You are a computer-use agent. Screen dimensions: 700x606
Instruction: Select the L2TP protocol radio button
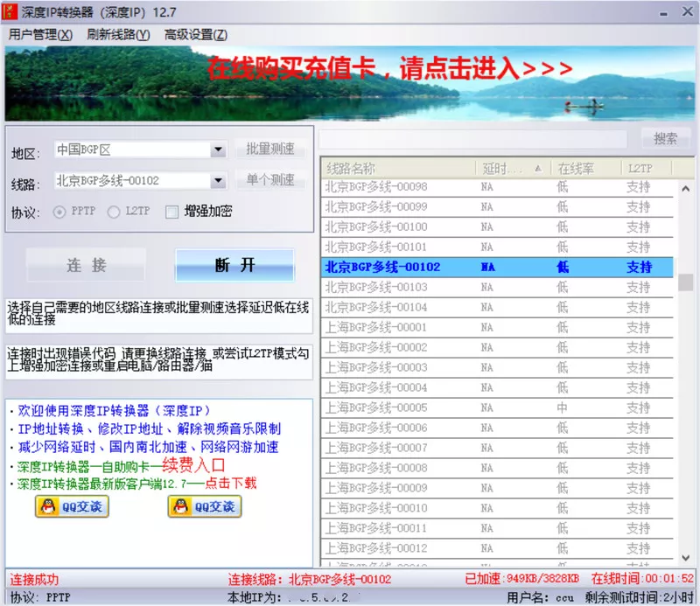pos(114,212)
